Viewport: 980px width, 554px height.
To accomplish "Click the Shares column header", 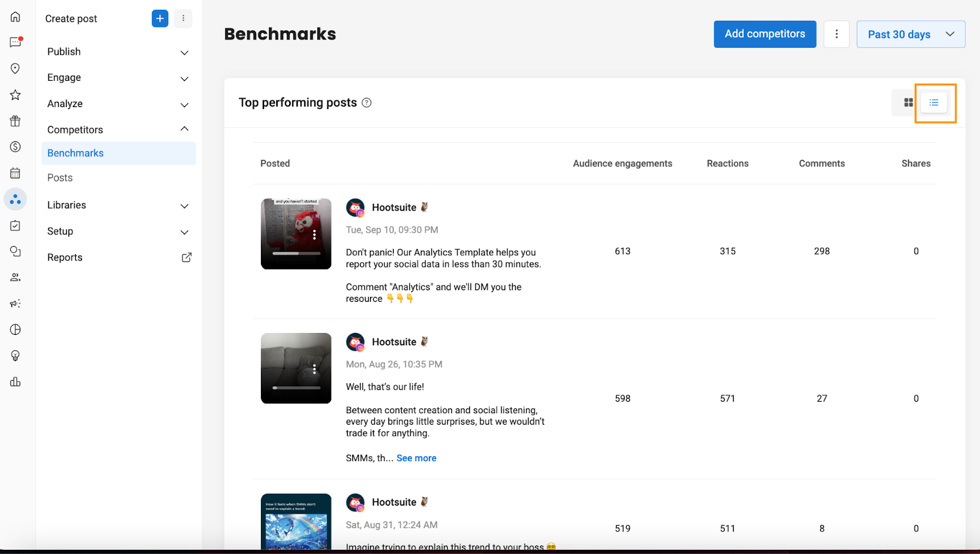I will pos(916,163).
